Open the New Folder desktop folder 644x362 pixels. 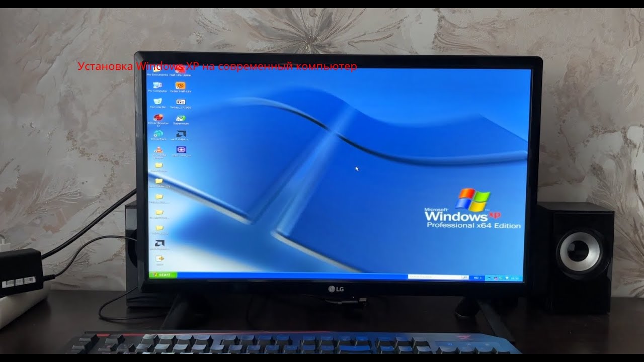[x=159, y=167]
